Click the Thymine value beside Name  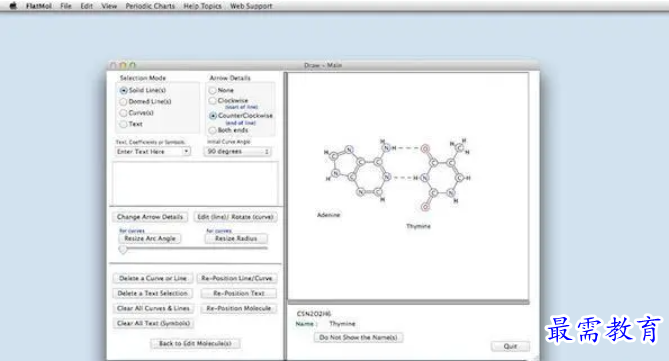click(x=342, y=324)
